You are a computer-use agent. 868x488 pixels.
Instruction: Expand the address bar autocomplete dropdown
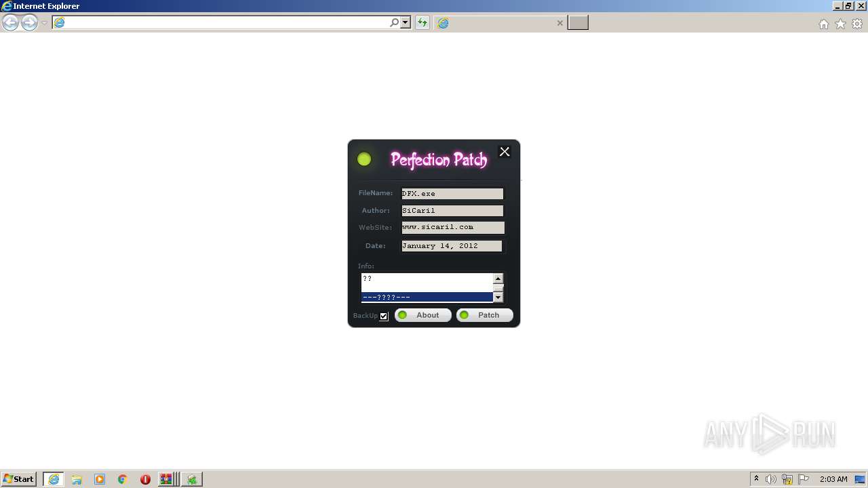click(x=406, y=23)
